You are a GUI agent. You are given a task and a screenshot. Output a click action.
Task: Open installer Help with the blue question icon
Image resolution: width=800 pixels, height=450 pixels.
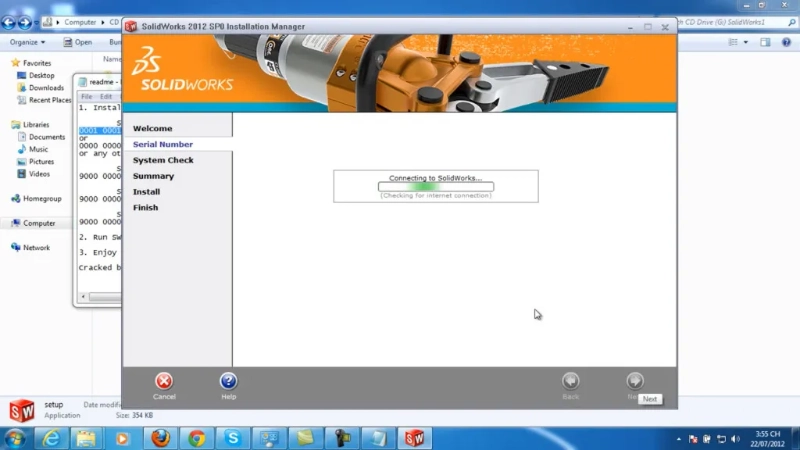pyautogui.click(x=228, y=381)
